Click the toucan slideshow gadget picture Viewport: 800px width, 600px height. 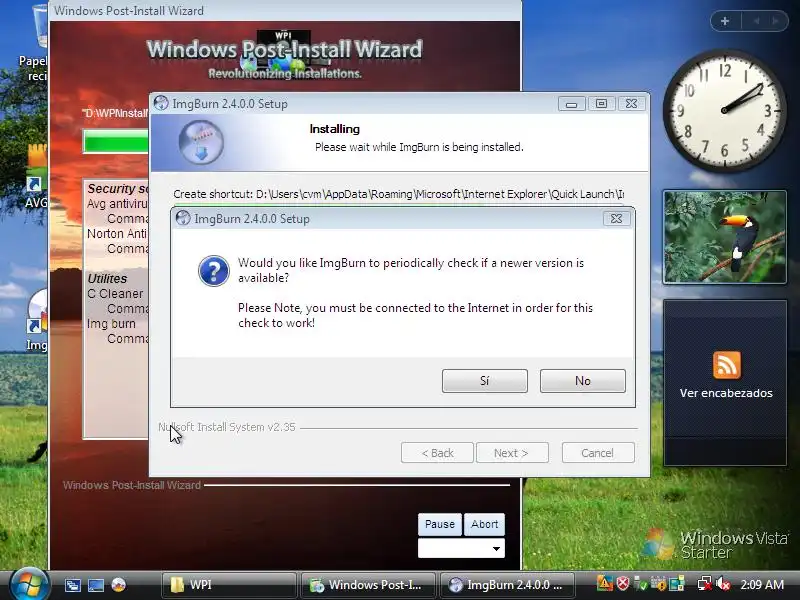pos(724,237)
